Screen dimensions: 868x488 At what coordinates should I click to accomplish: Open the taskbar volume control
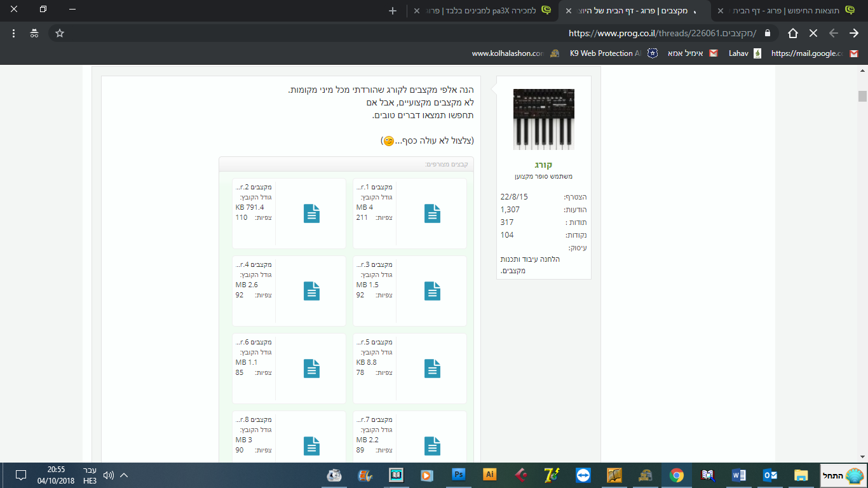108,475
